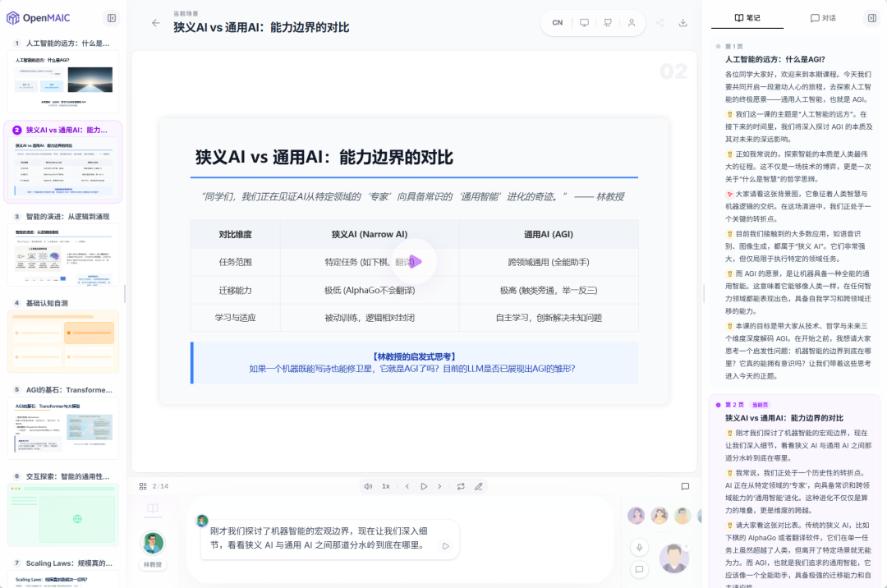Click the monitor display icon

584,23
